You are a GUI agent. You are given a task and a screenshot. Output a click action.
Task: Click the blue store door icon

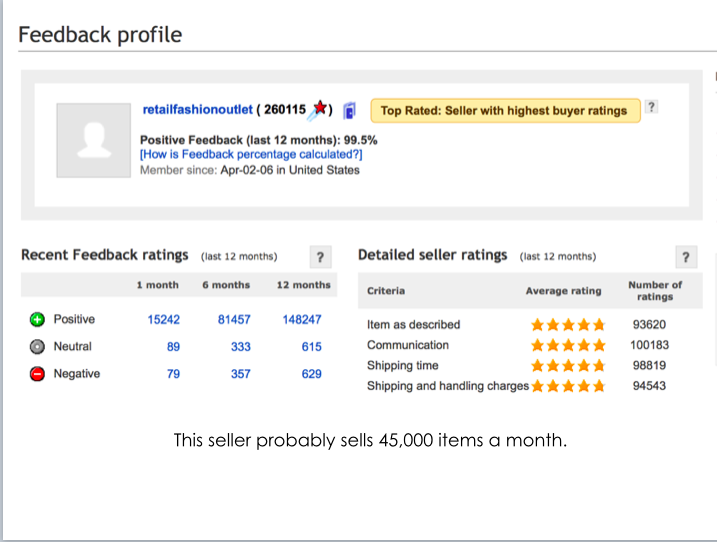[x=349, y=111]
